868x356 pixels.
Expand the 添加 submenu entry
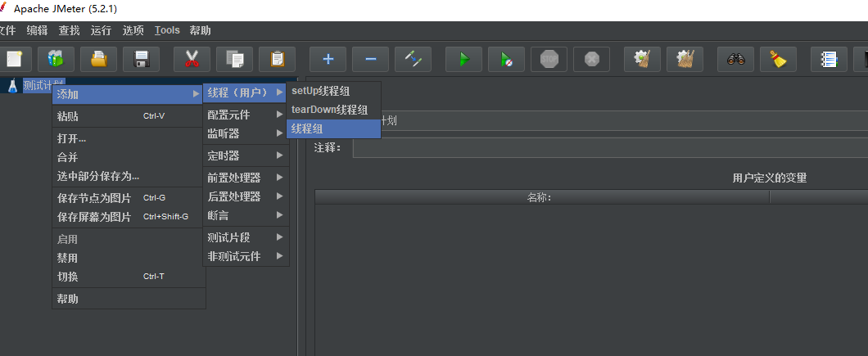point(128,94)
